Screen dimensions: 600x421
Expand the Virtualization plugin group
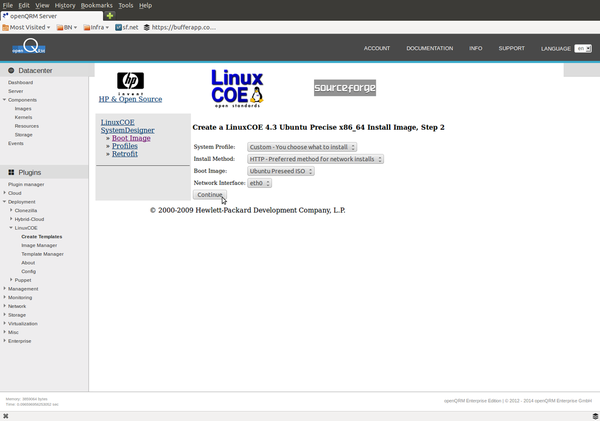pos(5,323)
